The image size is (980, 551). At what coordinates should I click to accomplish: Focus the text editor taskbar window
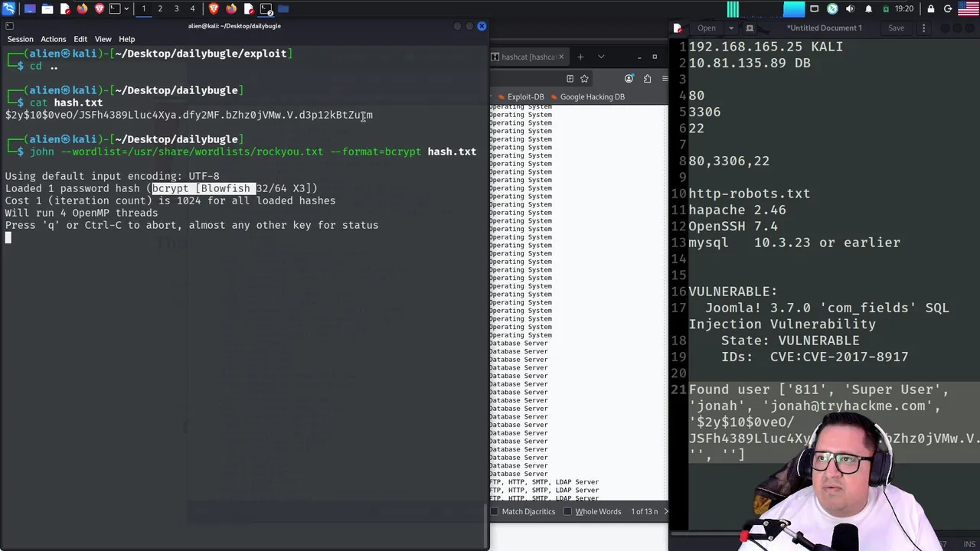point(248,9)
